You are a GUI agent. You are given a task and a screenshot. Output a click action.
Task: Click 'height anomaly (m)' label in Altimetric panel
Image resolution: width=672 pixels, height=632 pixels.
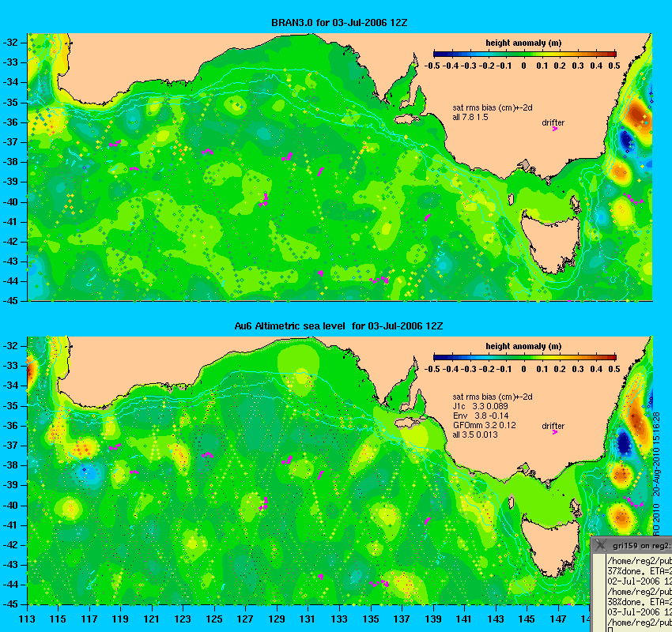click(523, 346)
